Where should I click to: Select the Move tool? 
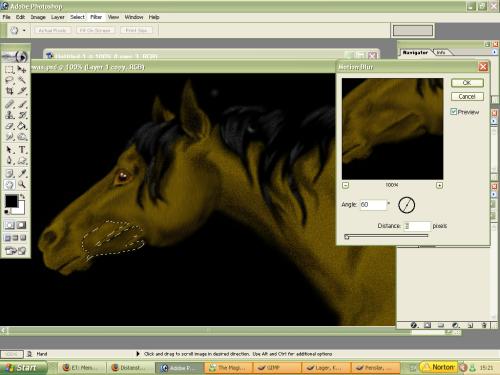click(x=22, y=69)
